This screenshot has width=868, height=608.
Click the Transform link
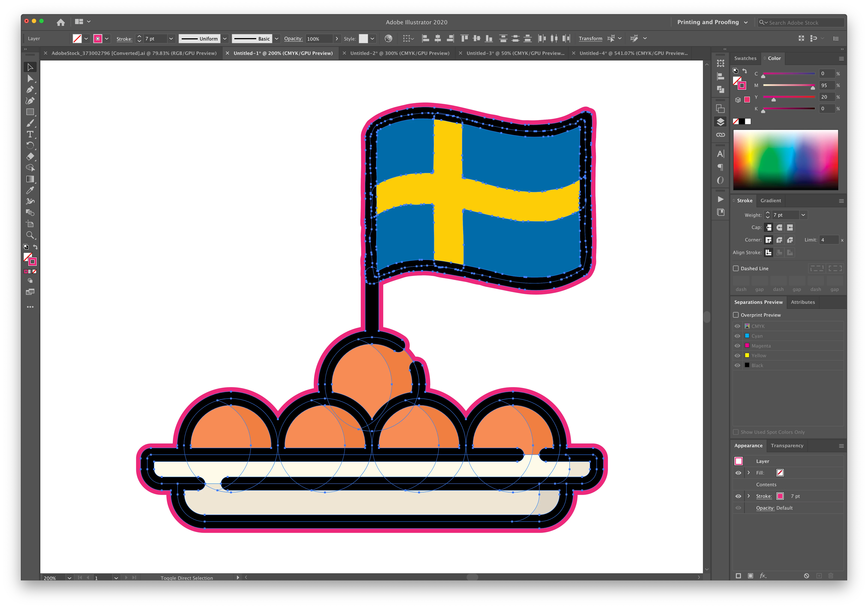[590, 39]
